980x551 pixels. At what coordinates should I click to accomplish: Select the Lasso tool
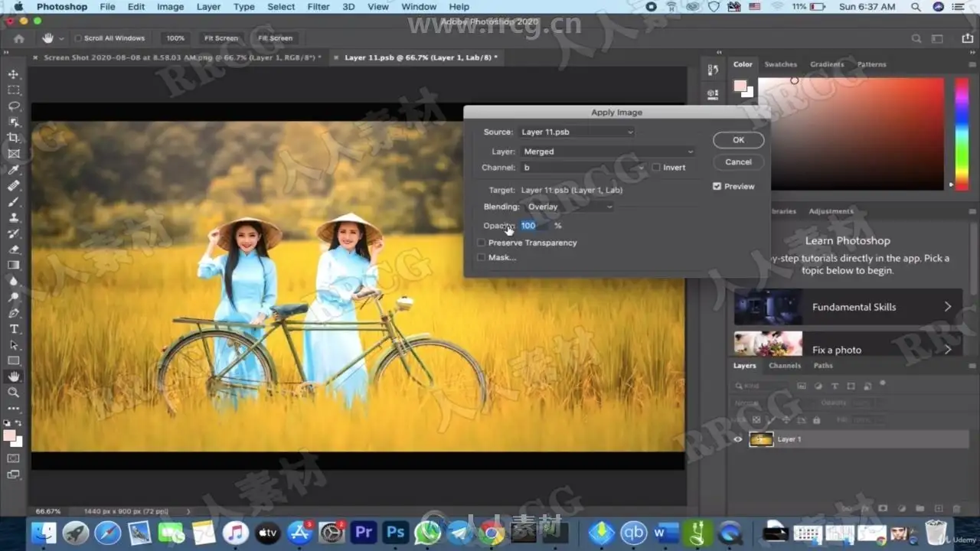pos(14,106)
